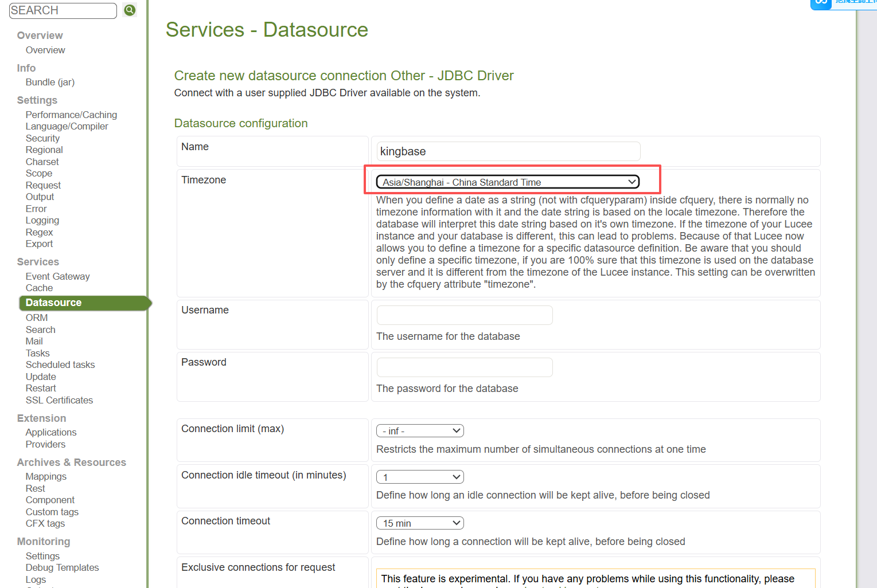Open Scheduled tasks in sidebar
Screen dimensions: 877x588
coord(60,365)
